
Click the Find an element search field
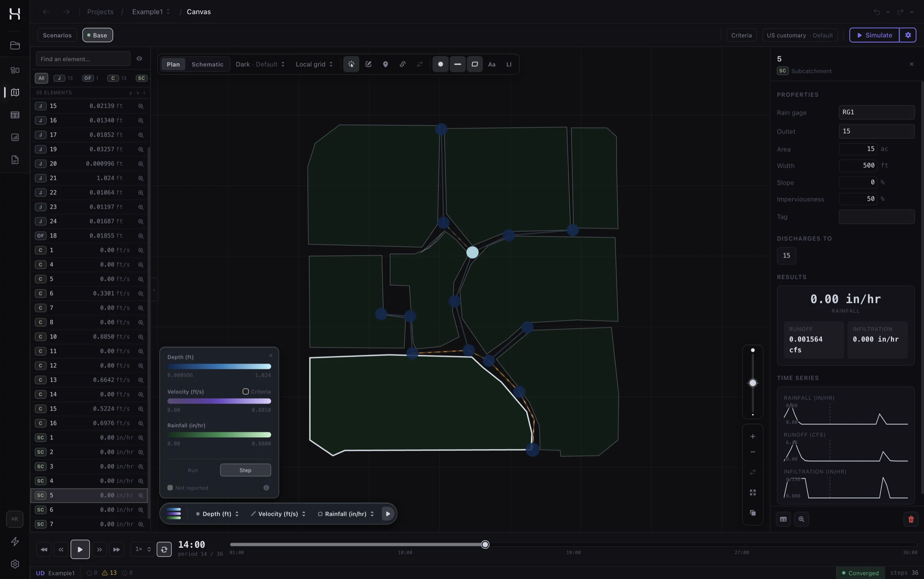83,59
